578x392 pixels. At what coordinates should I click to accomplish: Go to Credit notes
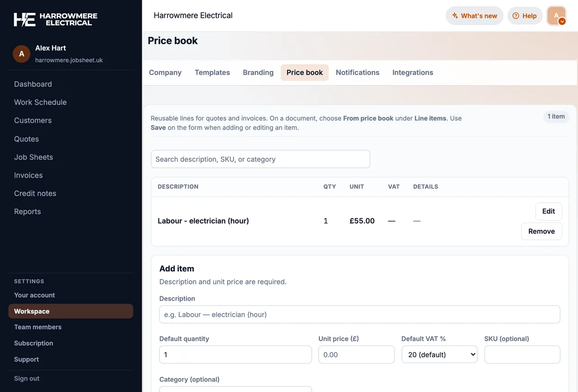[x=35, y=193]
